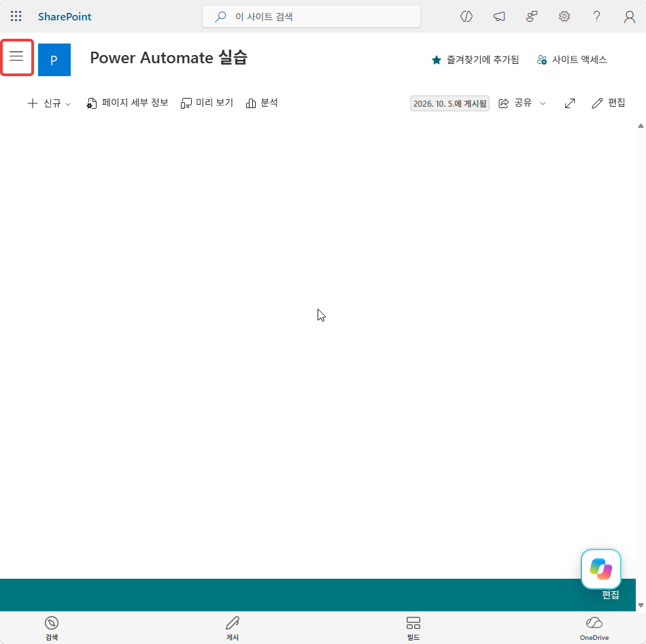Click the scrollbar down arrow
Image resolution: width=646 pixels, height=644 pixels.
[641, 605]
